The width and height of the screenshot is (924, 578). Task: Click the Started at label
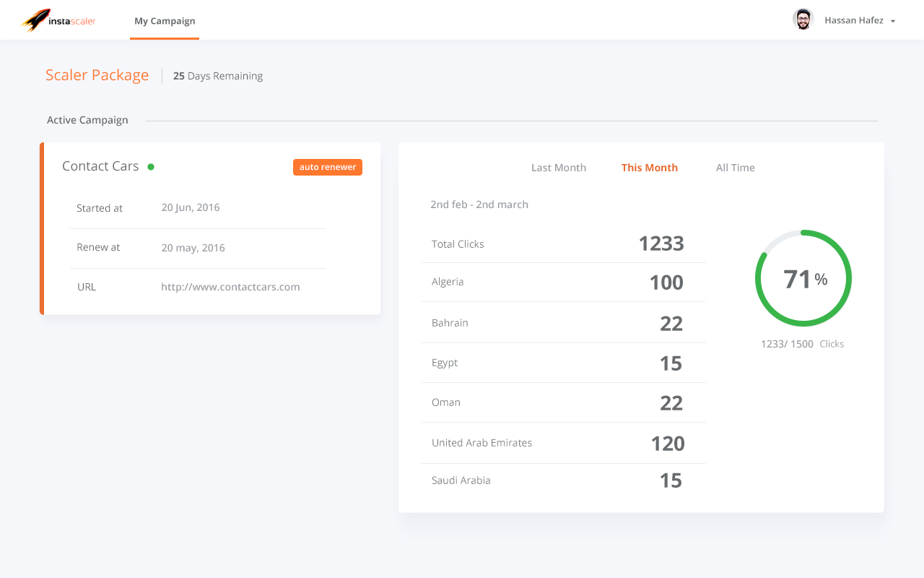100,208
